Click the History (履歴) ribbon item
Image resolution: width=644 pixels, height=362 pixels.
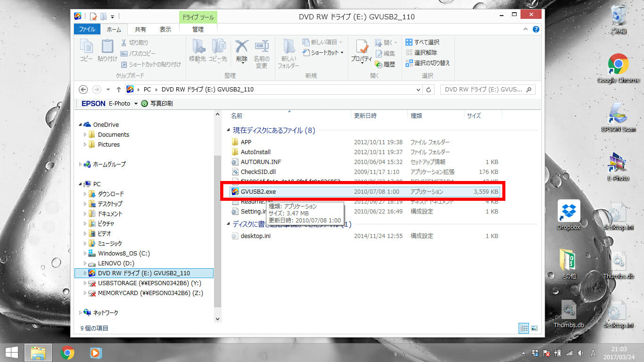[385, 64]
